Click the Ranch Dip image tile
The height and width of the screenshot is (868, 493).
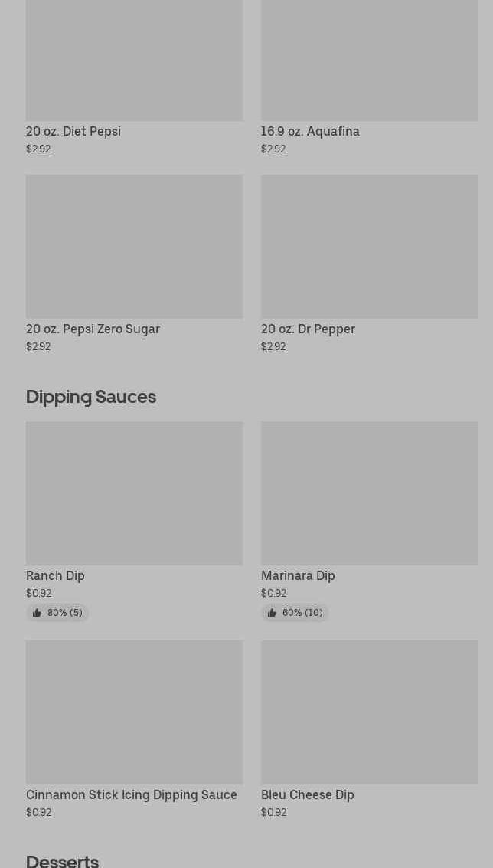(134, 493)
